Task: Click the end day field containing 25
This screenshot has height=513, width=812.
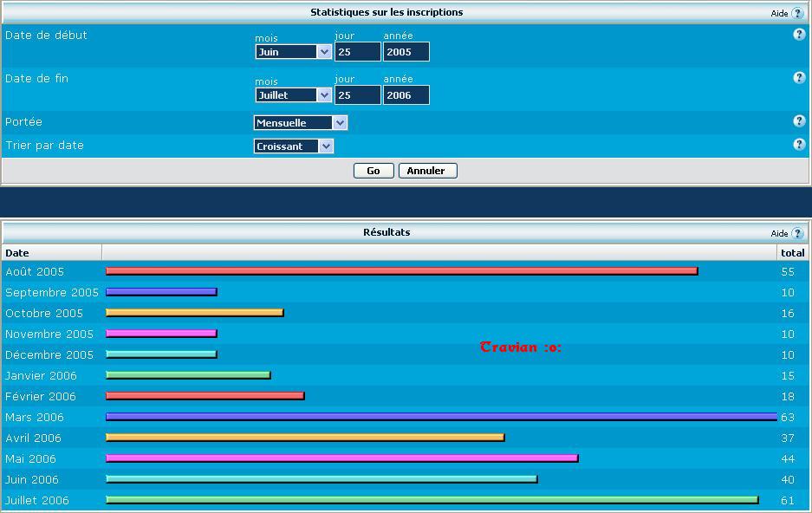Action: point(357,95)
